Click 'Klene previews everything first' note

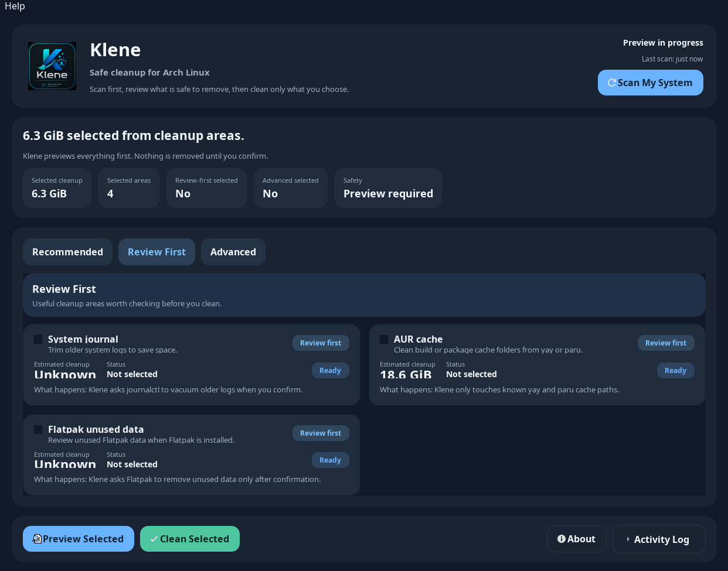pos(145,156)
